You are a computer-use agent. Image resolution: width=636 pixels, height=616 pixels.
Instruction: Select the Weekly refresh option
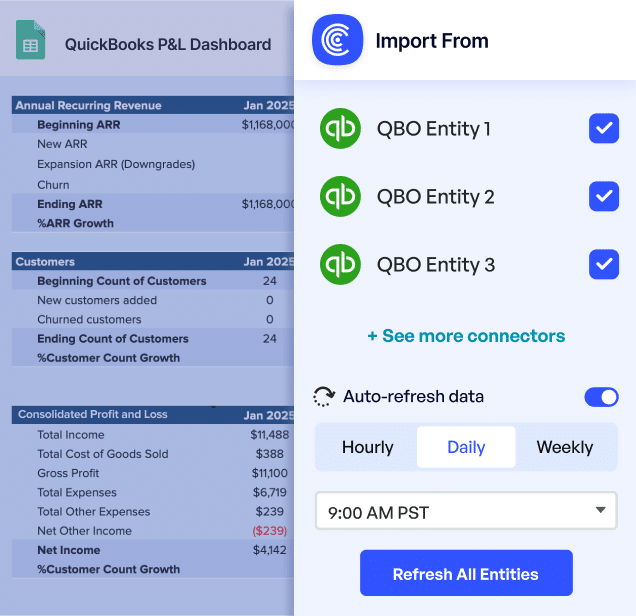[565, 447]
